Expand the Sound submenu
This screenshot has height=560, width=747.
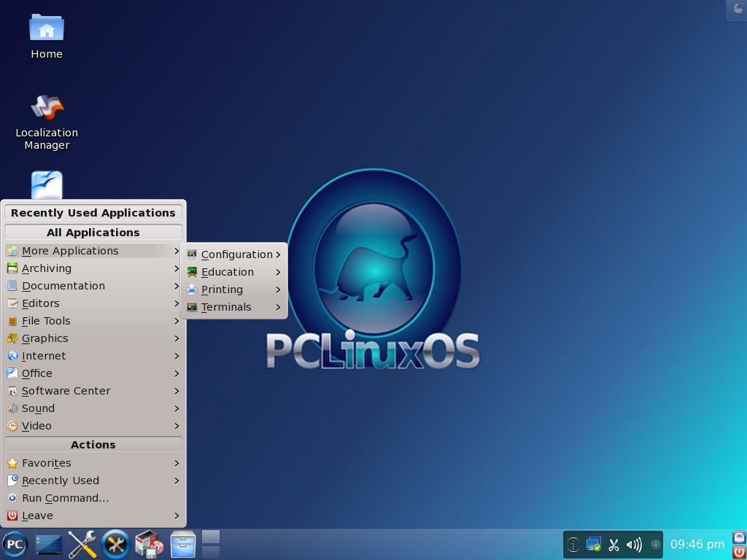pos(93,408)
